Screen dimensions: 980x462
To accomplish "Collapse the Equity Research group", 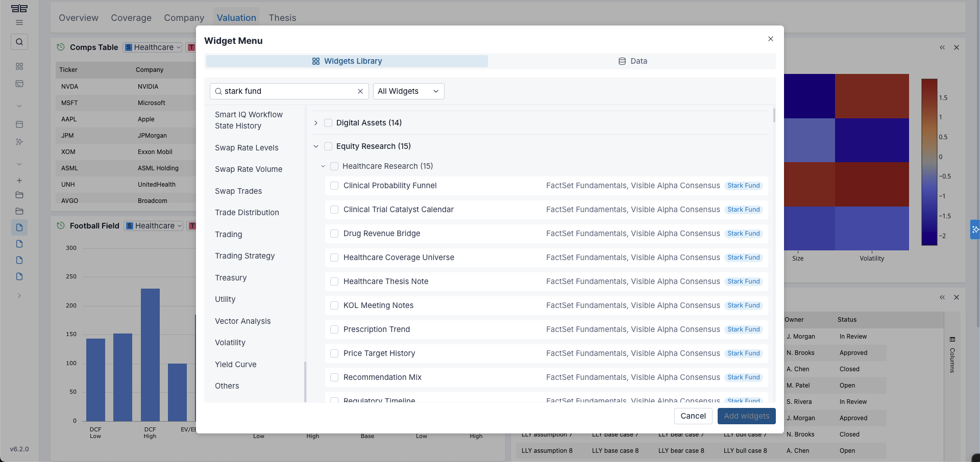I will point(316,146).
